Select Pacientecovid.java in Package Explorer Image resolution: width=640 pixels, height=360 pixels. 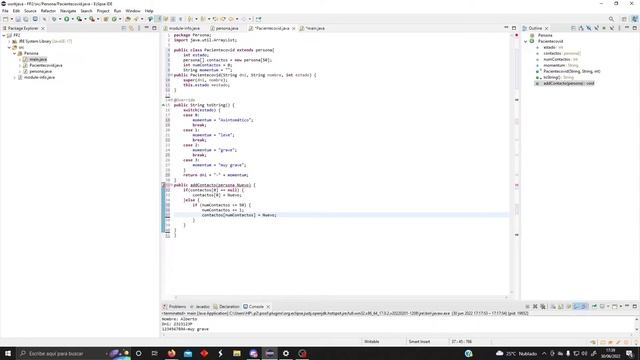pos(46,65)
